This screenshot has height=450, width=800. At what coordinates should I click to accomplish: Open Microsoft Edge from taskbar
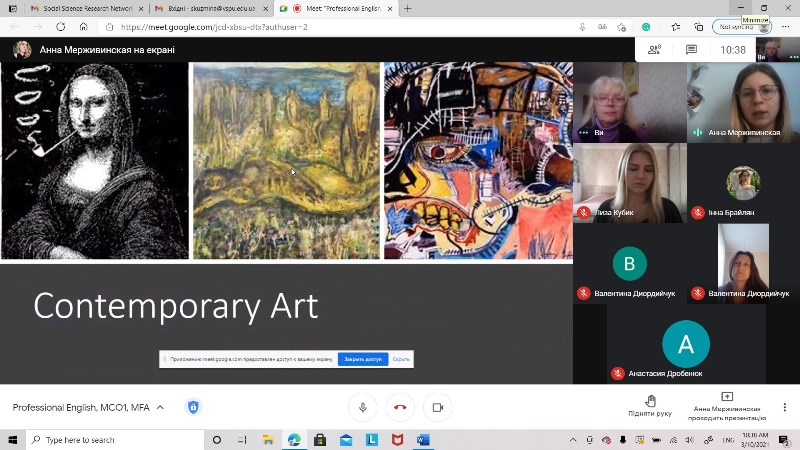[294, 440]
